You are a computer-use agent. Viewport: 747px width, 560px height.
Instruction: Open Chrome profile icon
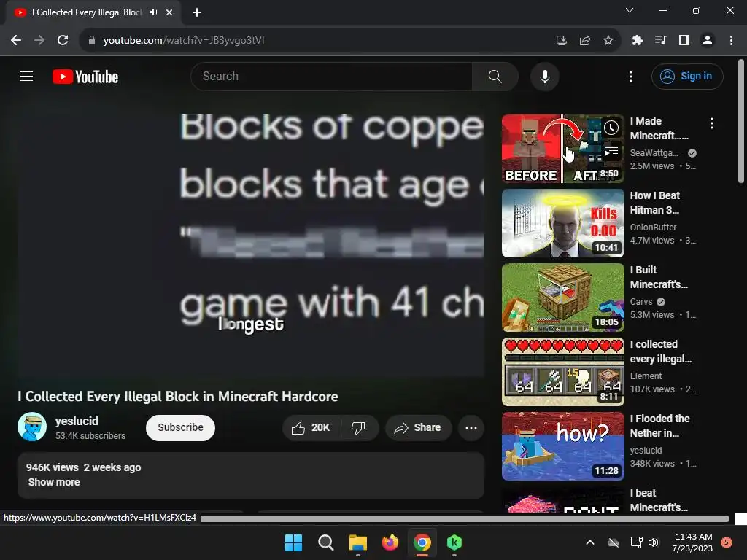(708, 41)
